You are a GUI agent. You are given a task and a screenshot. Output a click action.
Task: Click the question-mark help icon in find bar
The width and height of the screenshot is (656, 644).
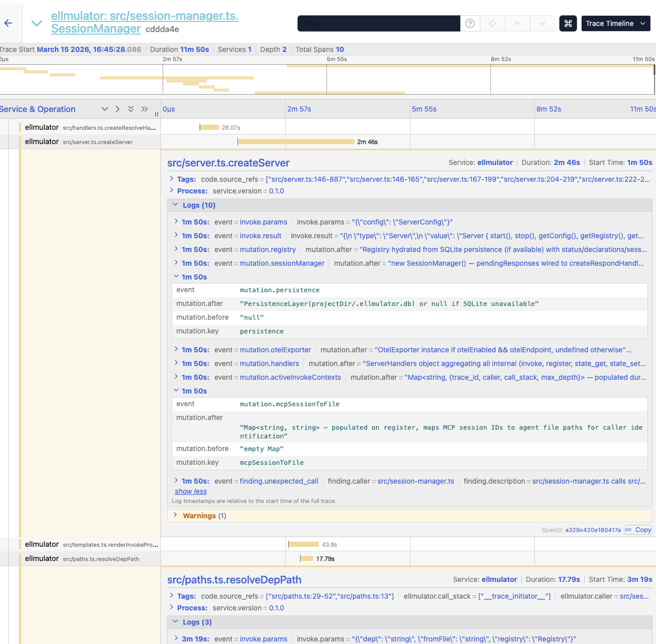[x=470, y=23]
